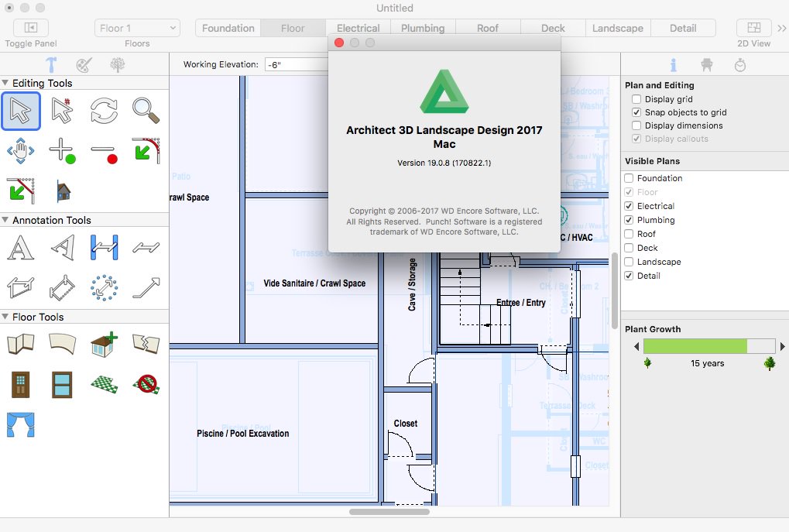Hide the Detail plan

coord(629,276)
